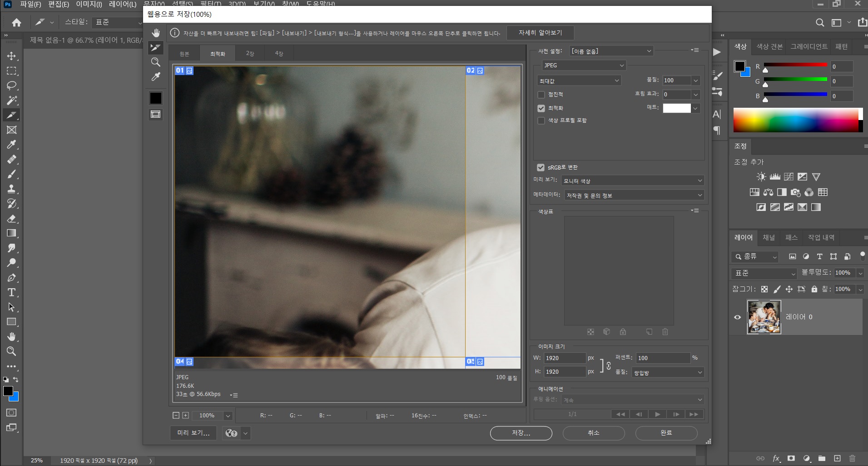868x466 pixels.
Task: Click the 완료 button
Action: (666, 433)
